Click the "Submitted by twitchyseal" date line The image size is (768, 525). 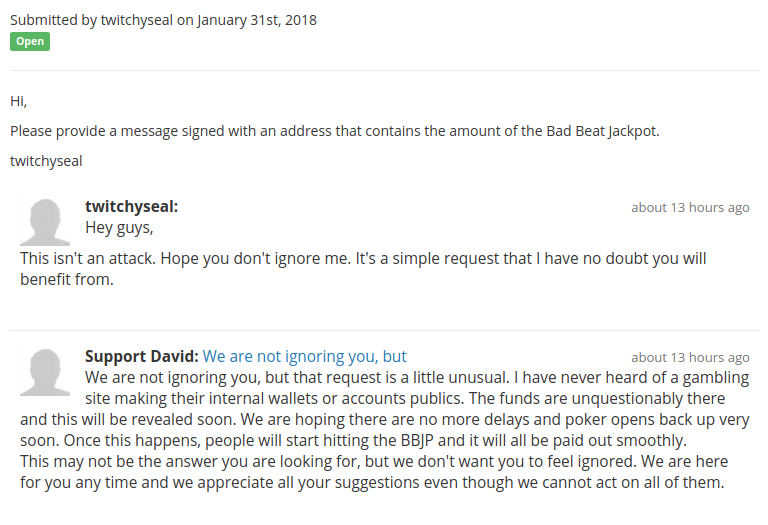(x=163, y=20)
